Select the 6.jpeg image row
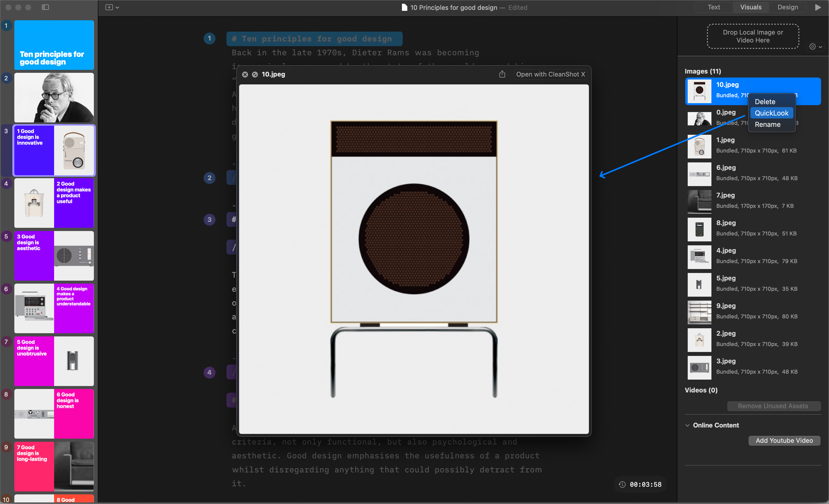The image size is (829, 504). pos(753,174)
